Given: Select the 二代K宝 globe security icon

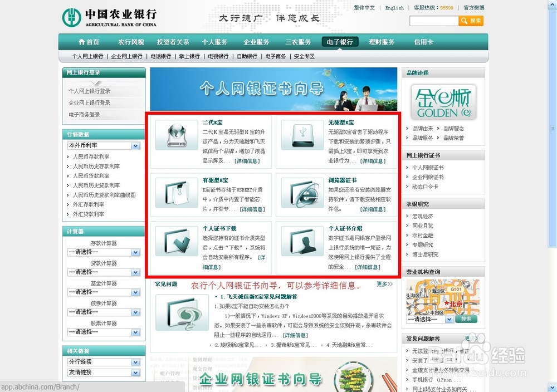Looking at the screenshot, I should pos(177,135).
